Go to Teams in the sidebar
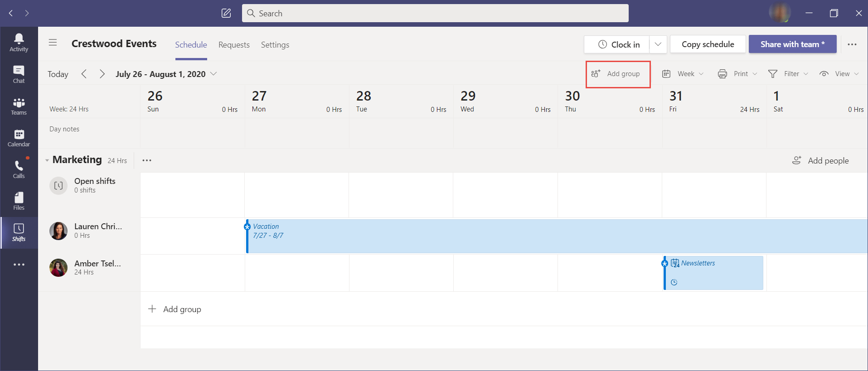The image size is (868, 371). click(19, 106)
